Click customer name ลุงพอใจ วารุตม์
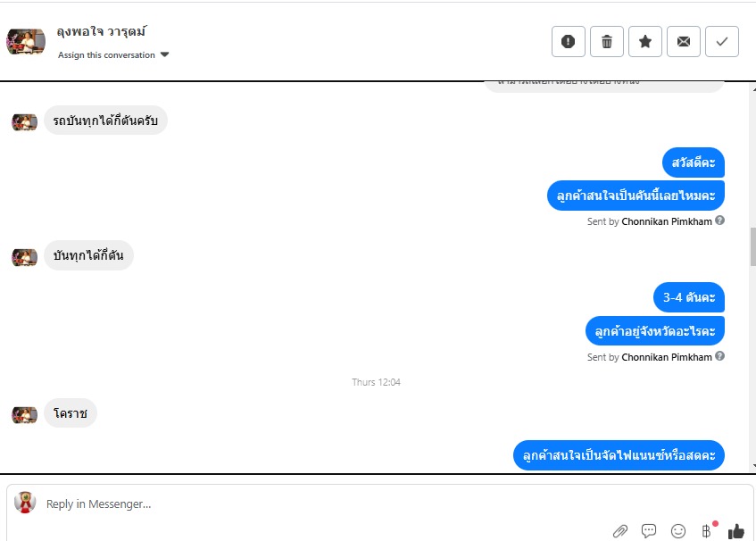Image resolution: width=756 pixels, height=541 pixels. [x=101, y=31]
